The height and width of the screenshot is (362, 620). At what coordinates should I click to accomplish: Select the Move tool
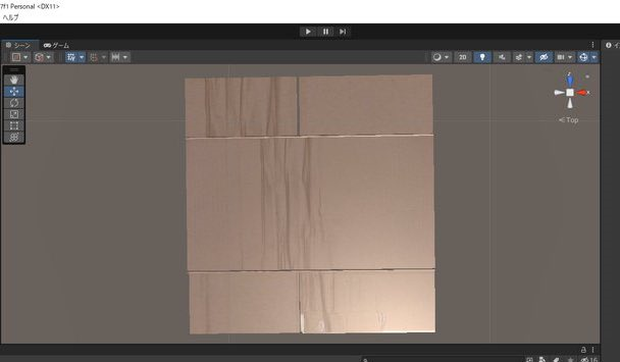pos(14,91)
